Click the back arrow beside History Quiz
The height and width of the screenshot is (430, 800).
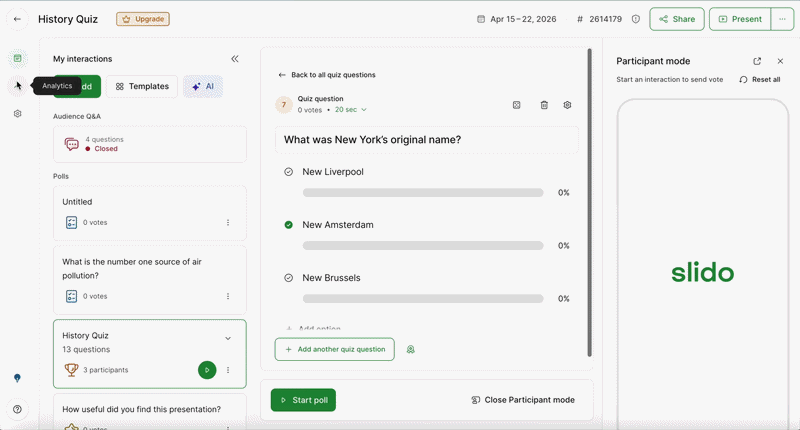pos(17,19)
